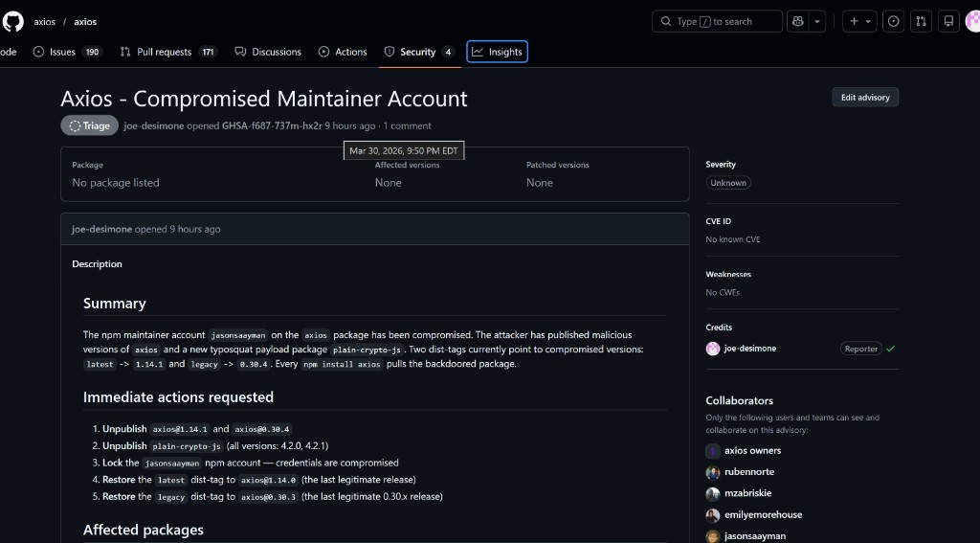The image size is (980, 543).
Task: Click green checkmark beside Reporter
Action: [891, 349]
